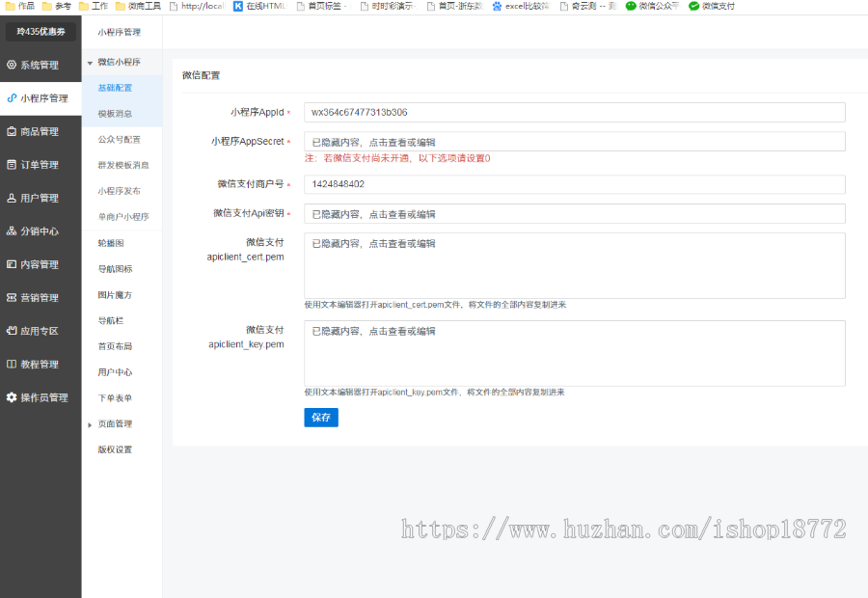Click the 微信支付商户号 input field
868x598 pixels.
click(575, 183)
